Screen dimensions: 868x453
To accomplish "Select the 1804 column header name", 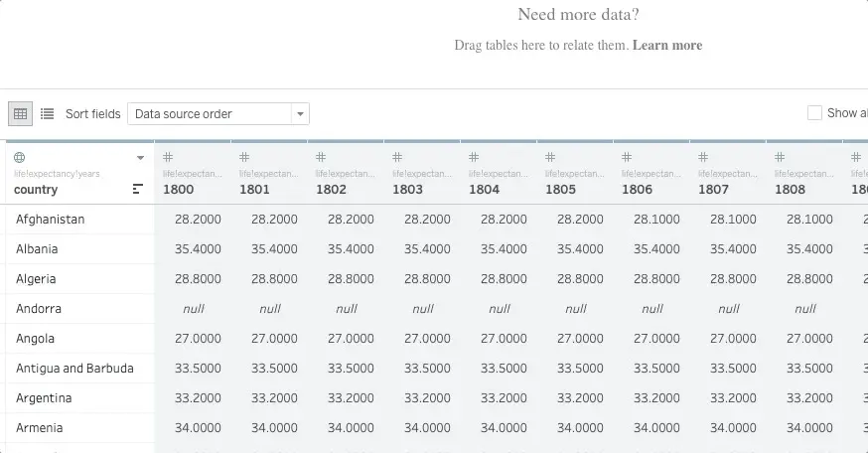I will [x=484, y=189].
